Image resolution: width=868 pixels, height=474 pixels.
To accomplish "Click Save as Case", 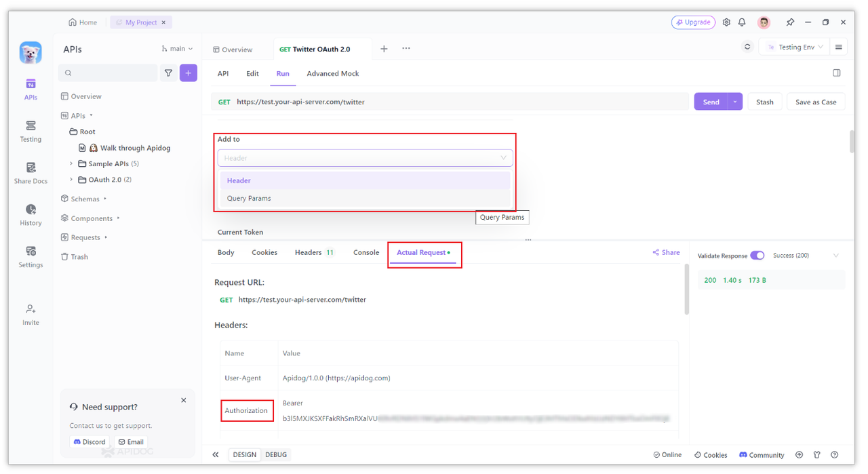I will pyautogui.click(x=816, y=102).
